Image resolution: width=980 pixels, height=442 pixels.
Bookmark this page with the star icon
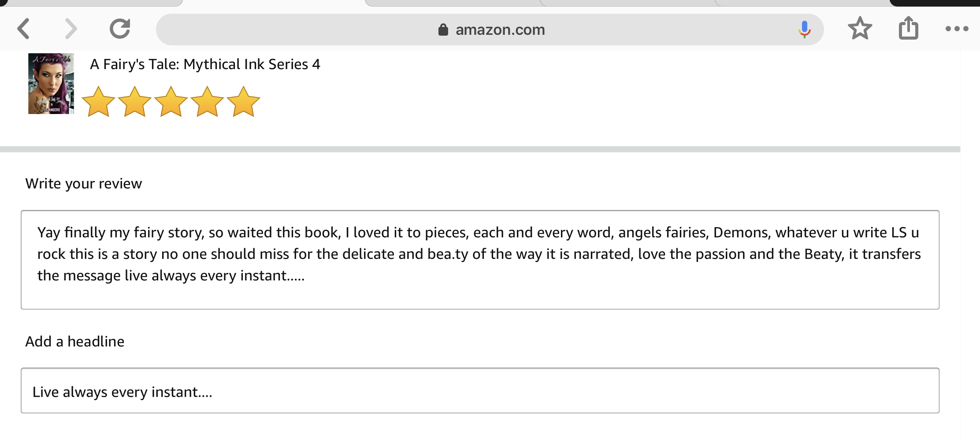point(860,29)
